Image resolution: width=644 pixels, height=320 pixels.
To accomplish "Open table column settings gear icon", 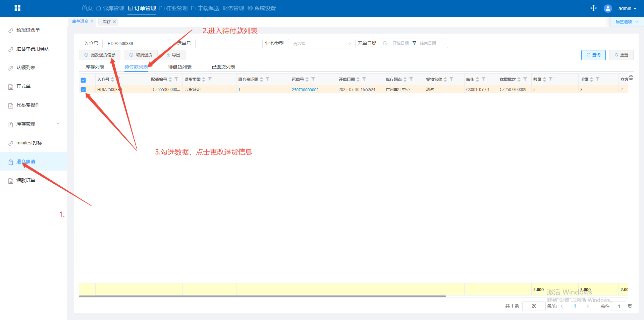I will [x=631, y=78].
